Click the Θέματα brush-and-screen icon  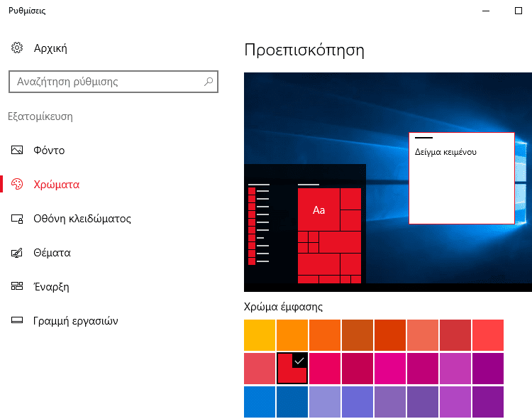coord(17,253)
